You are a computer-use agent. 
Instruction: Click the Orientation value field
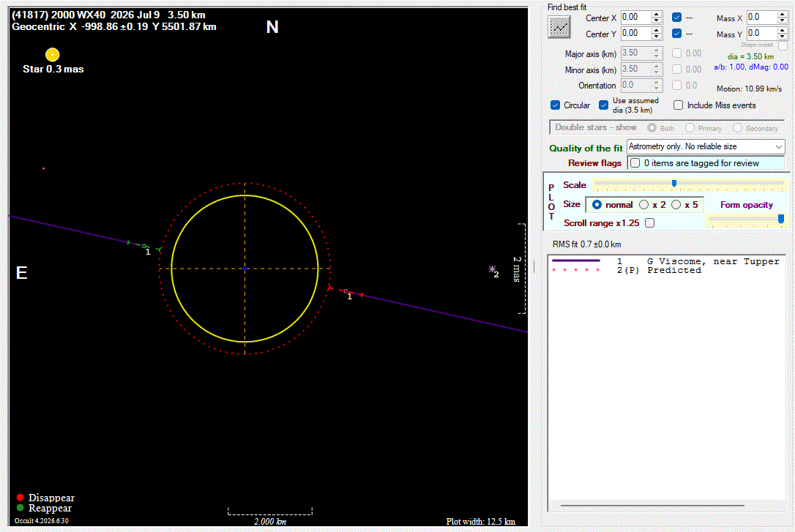(636, 85)
